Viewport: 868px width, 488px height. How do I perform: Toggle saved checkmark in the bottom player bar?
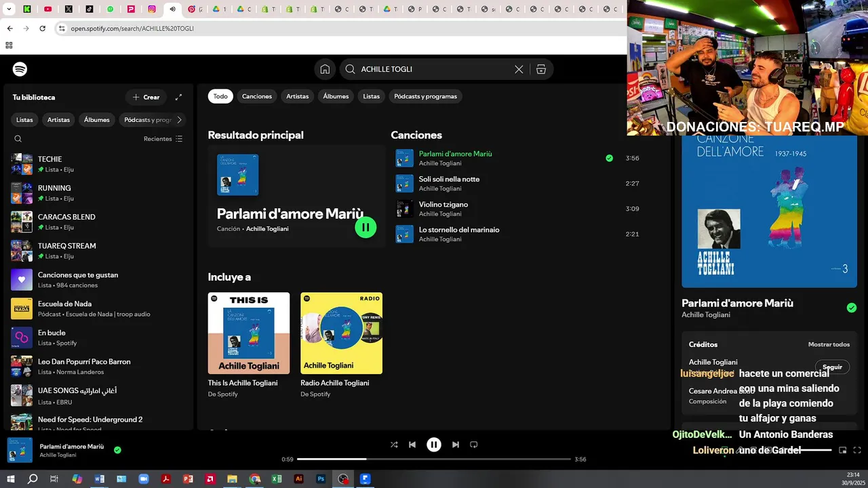pos(117,450)
